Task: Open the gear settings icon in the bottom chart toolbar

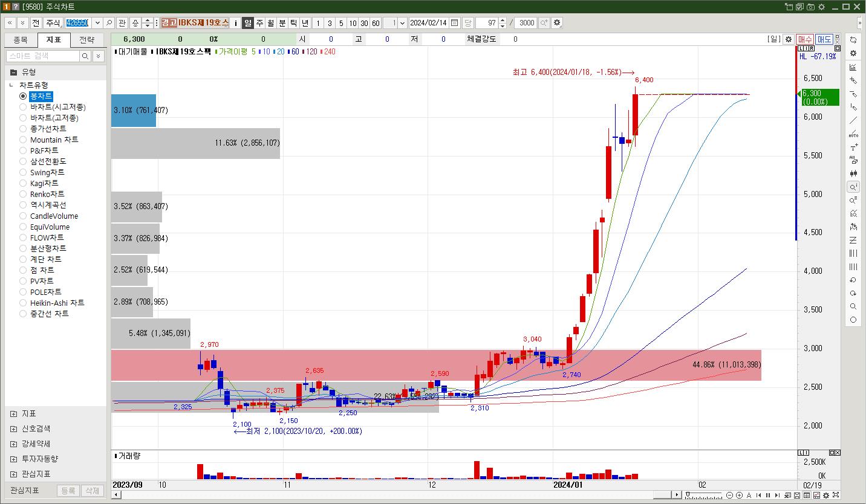Action: 826,496
